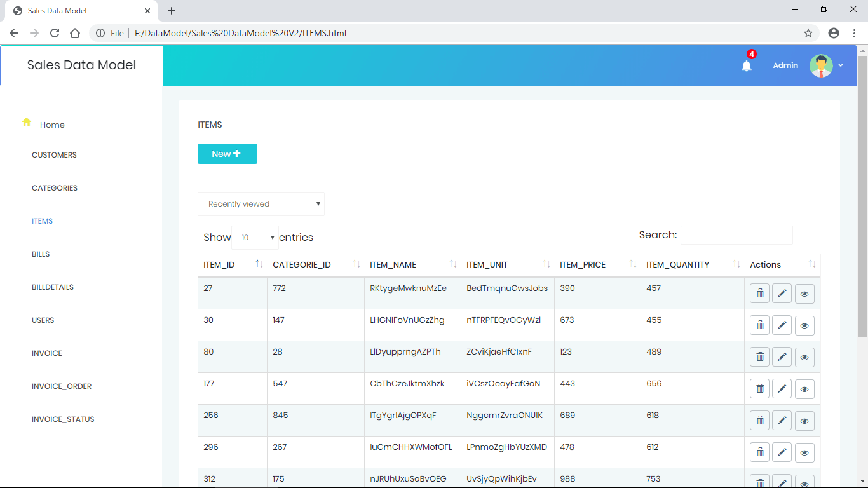
Task: Sort table by the Actions column
Action: [783, 264]
